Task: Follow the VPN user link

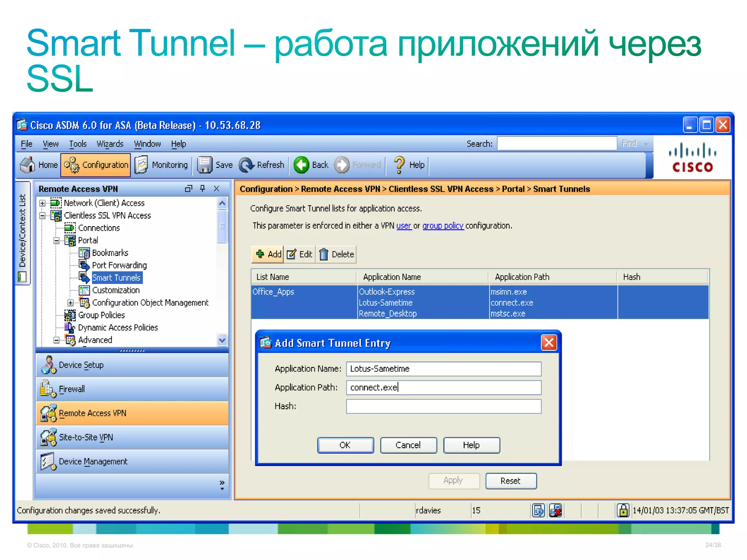Action: (x=404, y=226)
